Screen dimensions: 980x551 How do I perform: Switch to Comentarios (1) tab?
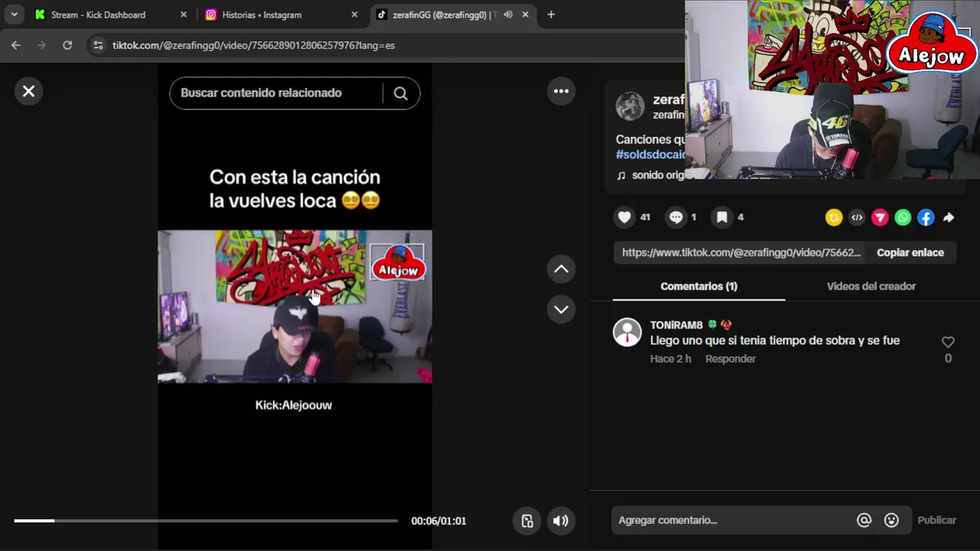point(699,286)
